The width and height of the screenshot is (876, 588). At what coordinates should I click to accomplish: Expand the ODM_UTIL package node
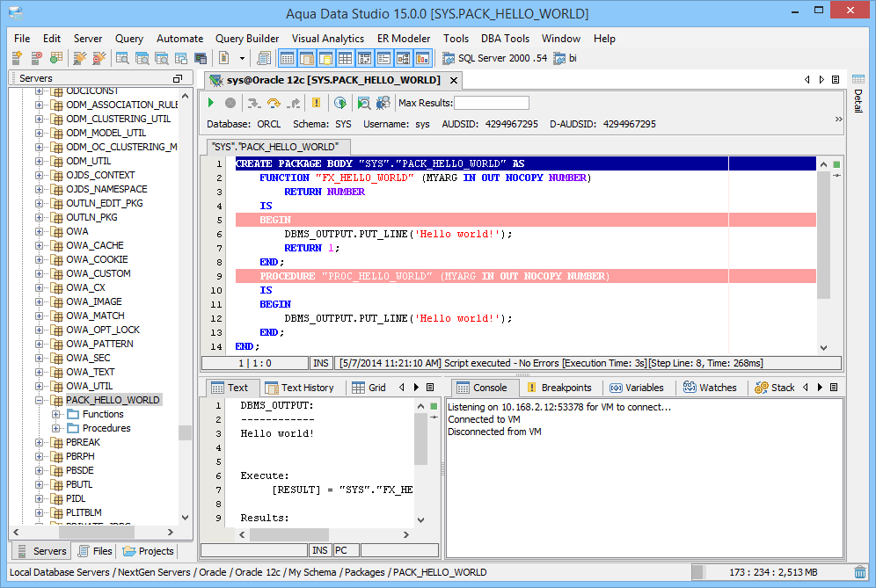[x=39, y=161]
